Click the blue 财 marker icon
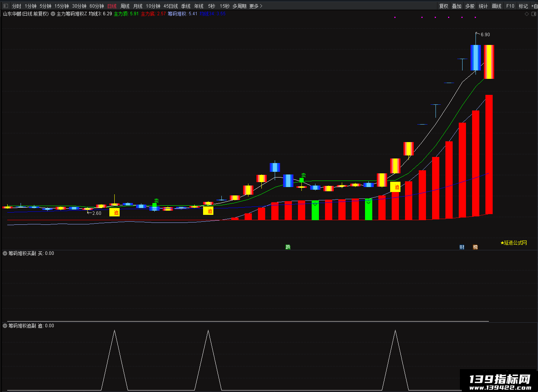 [462, 247]
